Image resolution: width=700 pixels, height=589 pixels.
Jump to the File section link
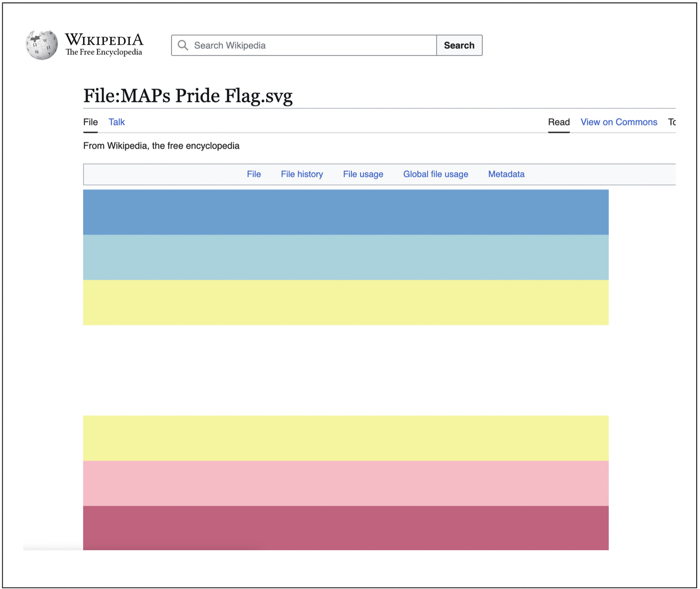[x=254, y=174]
